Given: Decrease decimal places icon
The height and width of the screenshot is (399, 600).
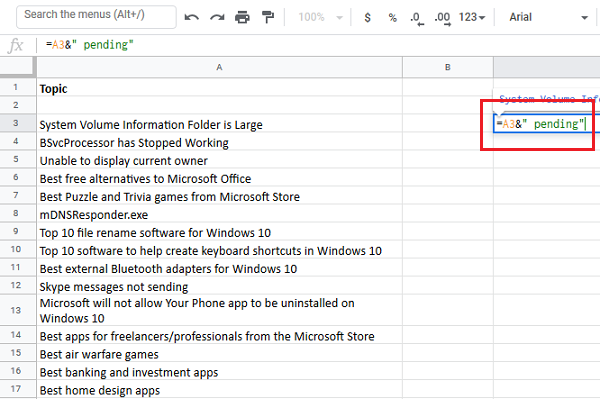Looking at the screenshot, I should (416, 18).
